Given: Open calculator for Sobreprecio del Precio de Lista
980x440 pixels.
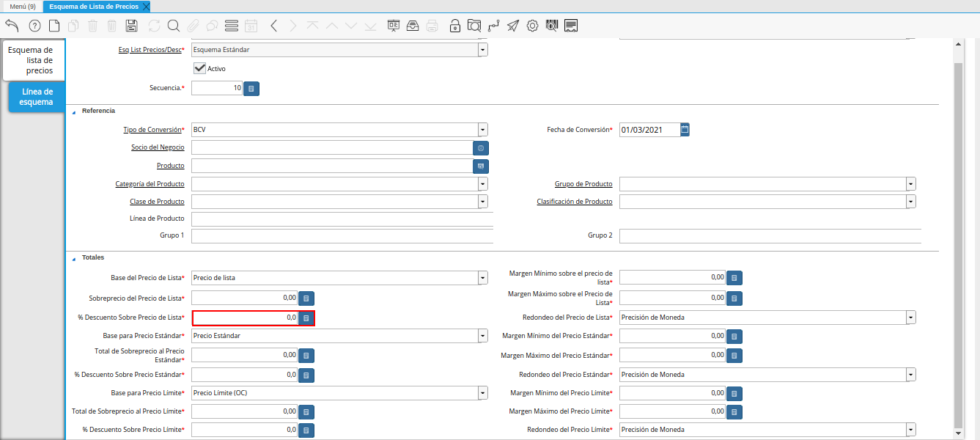Looking at the screenshot, I should coord(306,298).
